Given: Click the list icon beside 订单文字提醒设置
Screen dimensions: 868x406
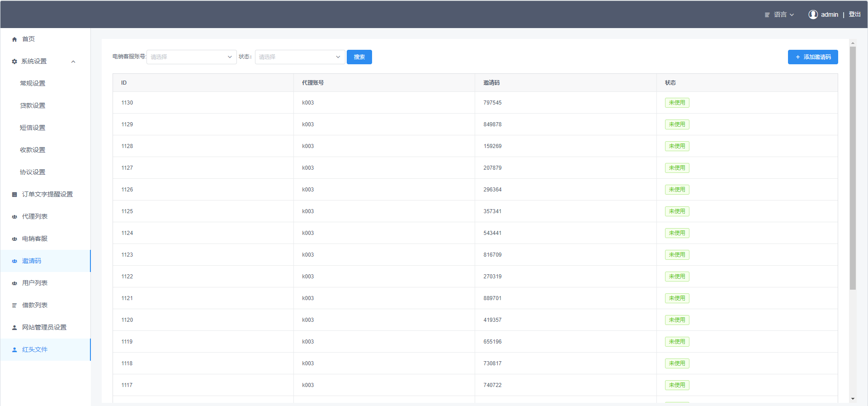Looking at the screenshot, I should coord(14,195).
